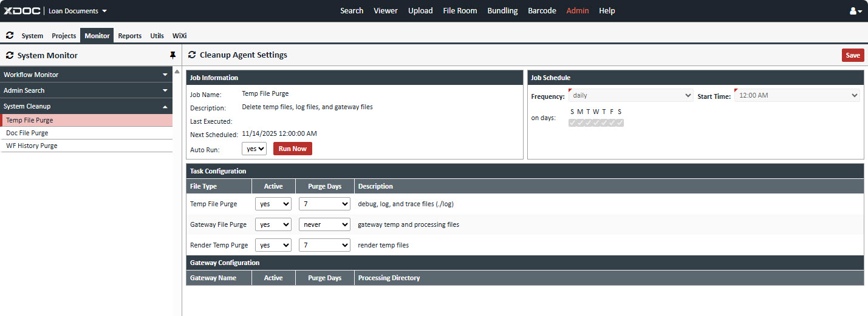Toggle the Wednesday checkbox under on days
The image size is (868, 316).
(596, 123)
